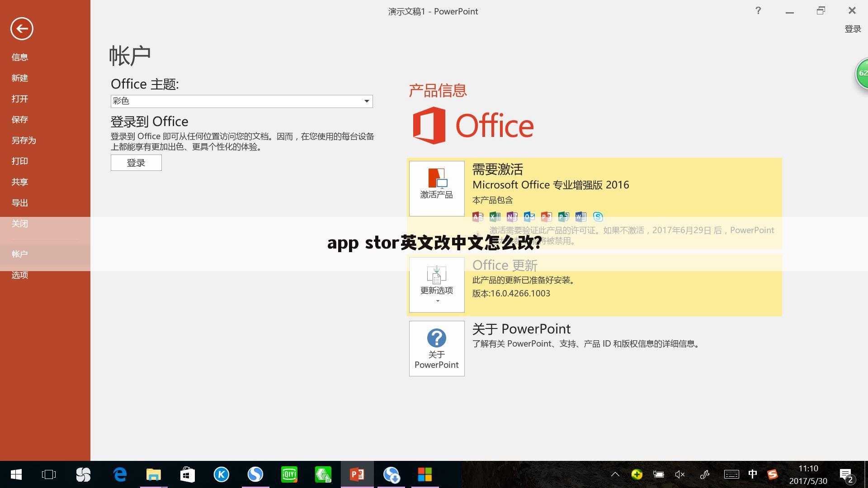Click the green plus tray icon

637,474
